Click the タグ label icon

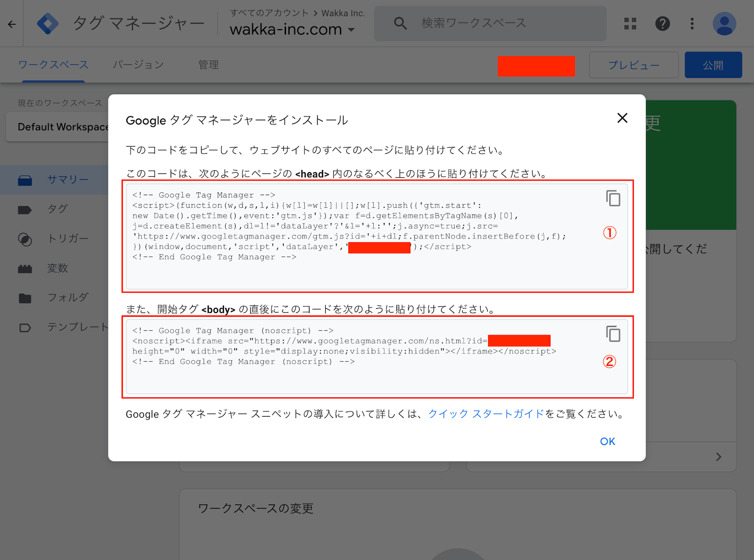point(25,210)
